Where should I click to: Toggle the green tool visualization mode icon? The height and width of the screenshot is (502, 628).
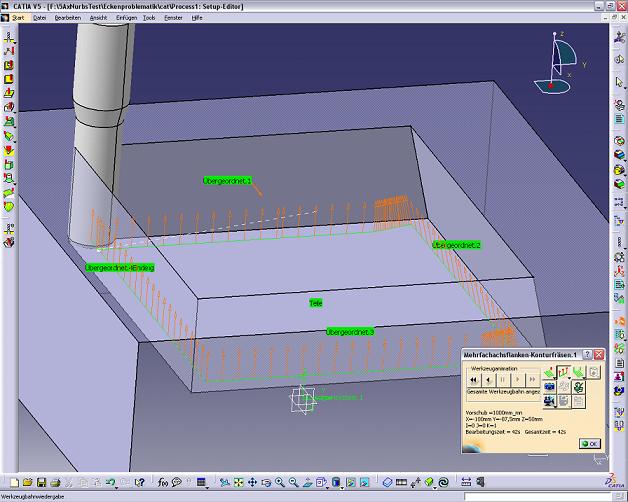click(x=578, y=373)
